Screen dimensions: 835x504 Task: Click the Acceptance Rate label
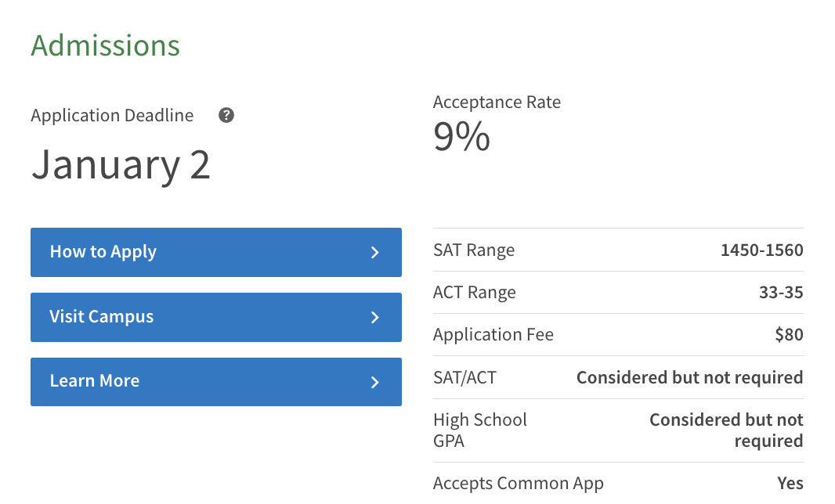click(497, 102)
